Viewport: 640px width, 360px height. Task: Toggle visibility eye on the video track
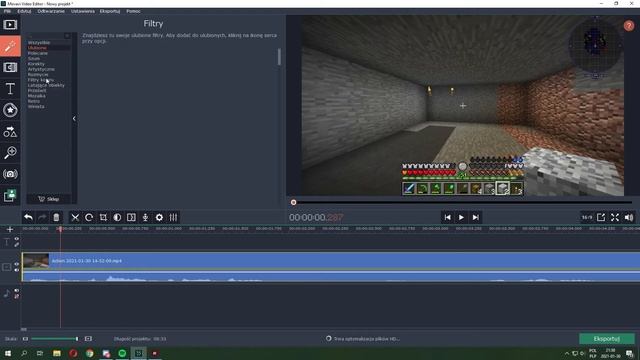pyautogui.click(x=17, y=264)
